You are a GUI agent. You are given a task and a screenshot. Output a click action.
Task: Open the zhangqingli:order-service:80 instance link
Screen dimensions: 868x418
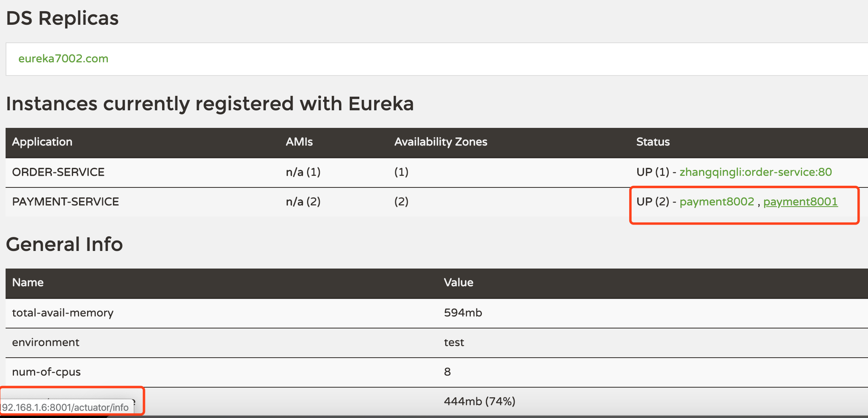coord(755,172)
